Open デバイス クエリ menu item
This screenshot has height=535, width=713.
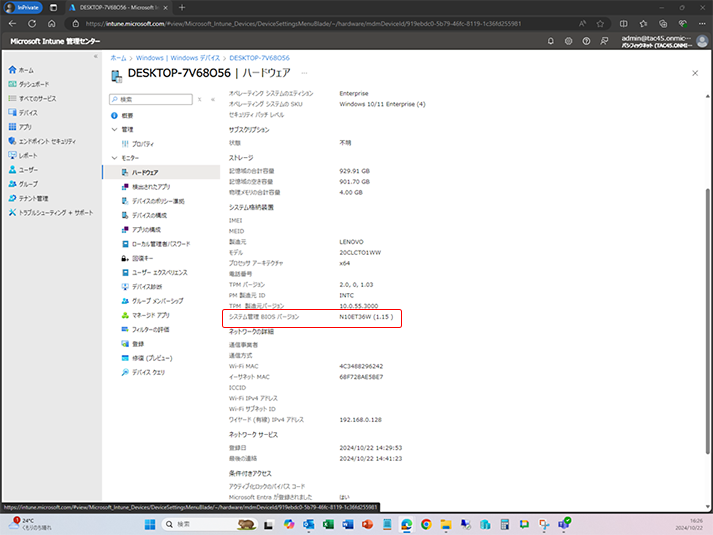(x=143, y=372)
